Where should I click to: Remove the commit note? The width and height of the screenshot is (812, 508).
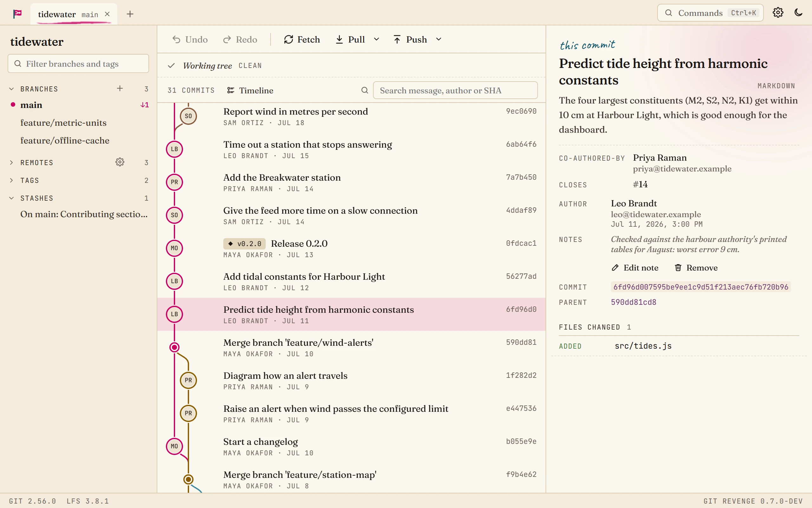(696, 268)
